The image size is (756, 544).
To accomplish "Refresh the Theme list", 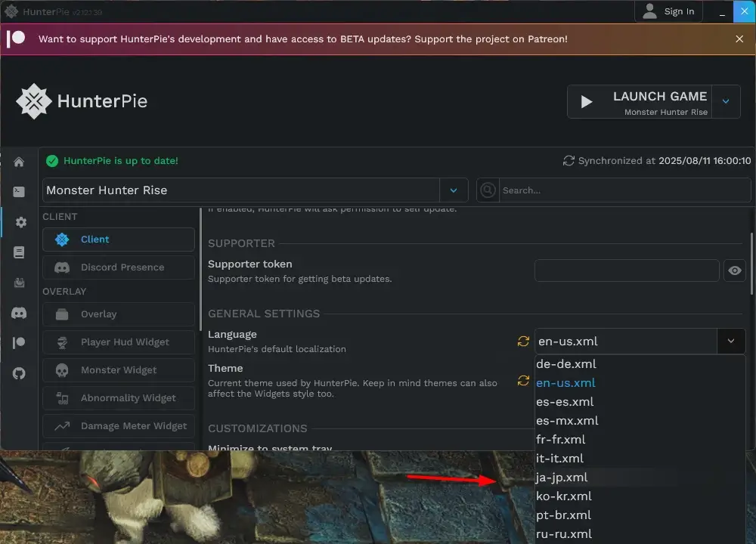I will (523, 381).
